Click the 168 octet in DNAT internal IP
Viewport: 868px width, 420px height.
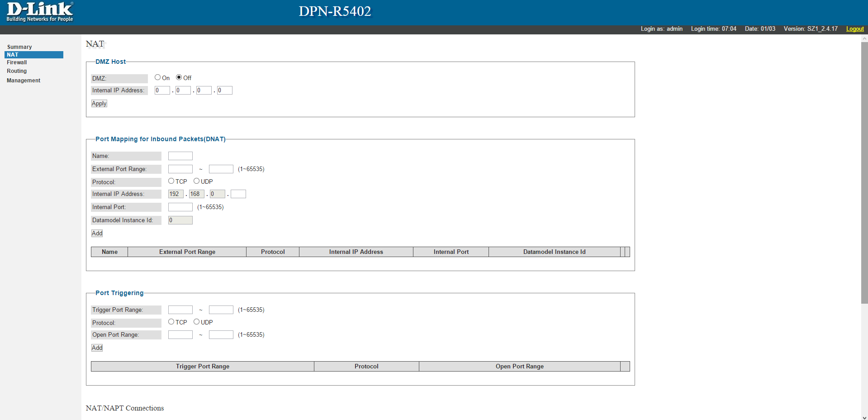coord(196,194)
